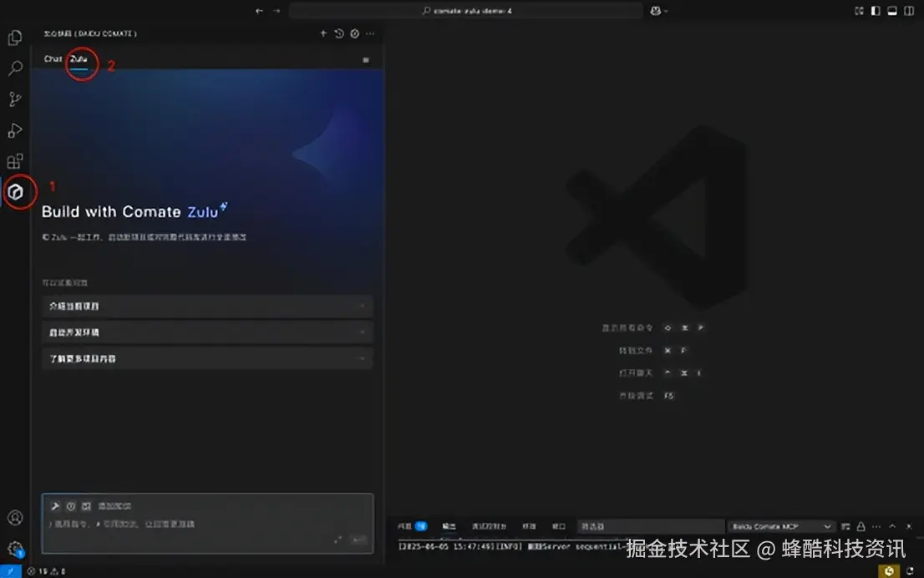
Task: Open the Accounts icon in activity bar
Action: (15, 517)
